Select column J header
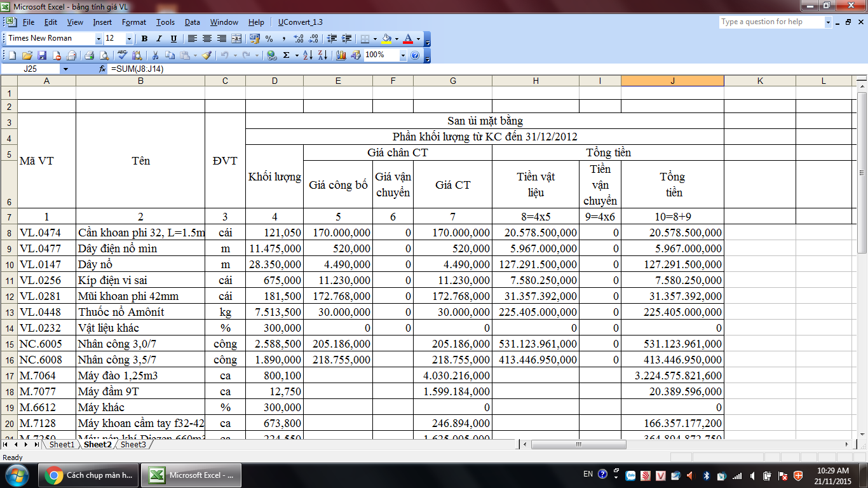This screenshot has height=488, width=868. click(672, 81)
